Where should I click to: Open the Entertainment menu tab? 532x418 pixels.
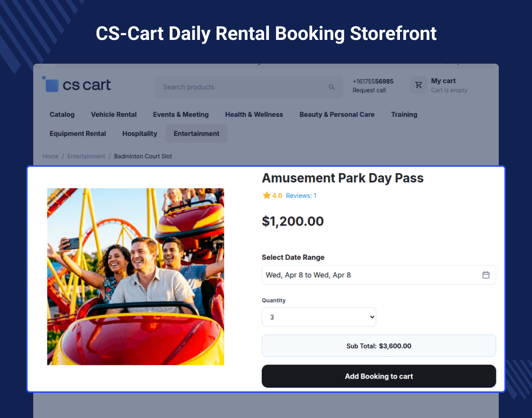click(x=196, y=133)
